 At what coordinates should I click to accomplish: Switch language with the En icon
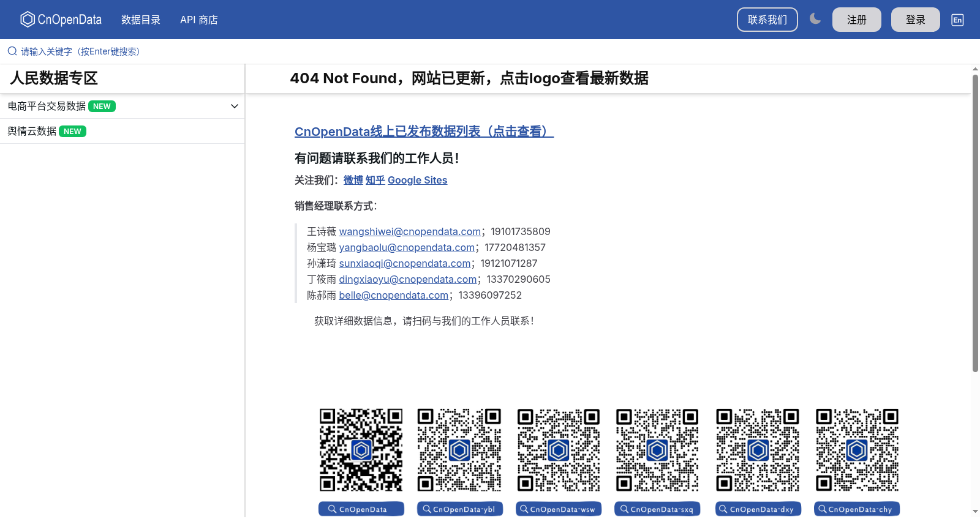[957, 20]
